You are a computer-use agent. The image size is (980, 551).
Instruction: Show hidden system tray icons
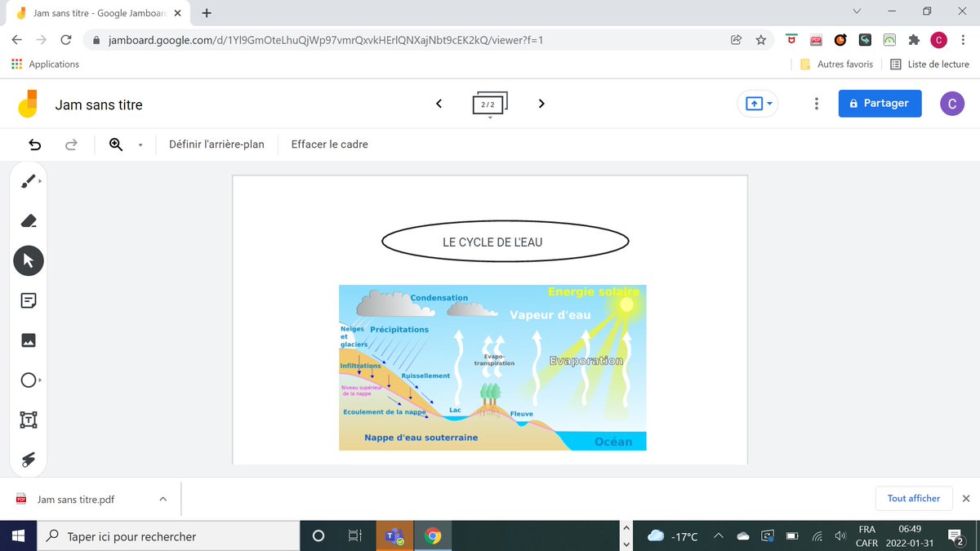[718, 536]
